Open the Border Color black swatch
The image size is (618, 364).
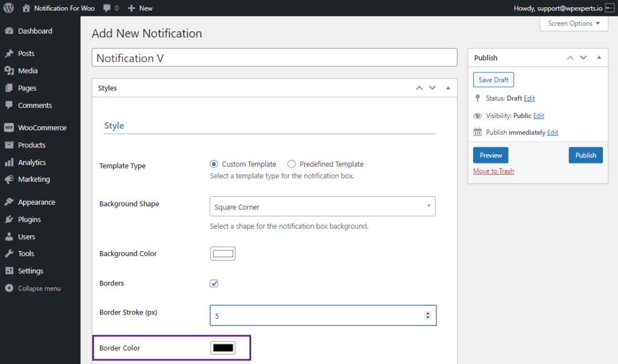223,348
